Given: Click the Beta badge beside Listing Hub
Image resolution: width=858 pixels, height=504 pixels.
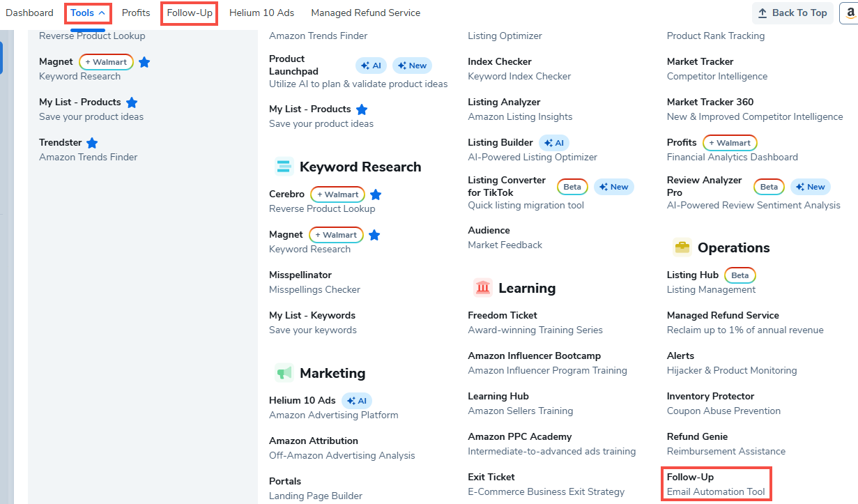Looking at the screenshot, I should [740, 275].
